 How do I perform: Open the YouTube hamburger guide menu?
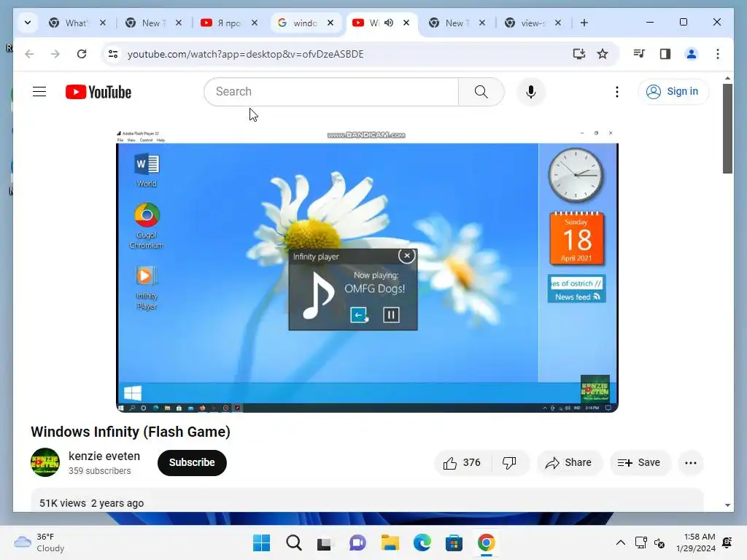pyautogui.click(x=39, y=91)
